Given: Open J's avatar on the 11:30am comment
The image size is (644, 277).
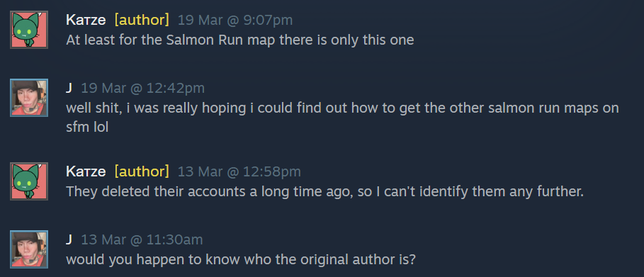Looking at the screenshot, I should [29, 249].
